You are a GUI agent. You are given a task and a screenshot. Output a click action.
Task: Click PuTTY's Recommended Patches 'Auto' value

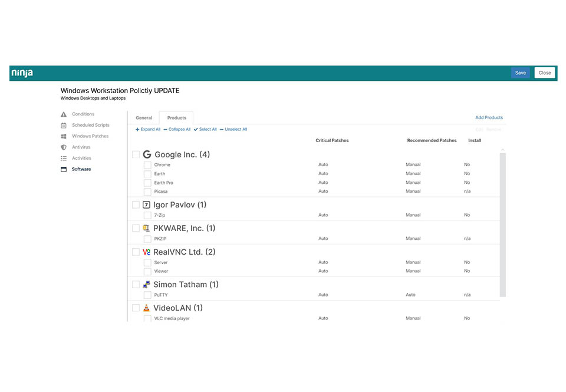coord(410,295)
